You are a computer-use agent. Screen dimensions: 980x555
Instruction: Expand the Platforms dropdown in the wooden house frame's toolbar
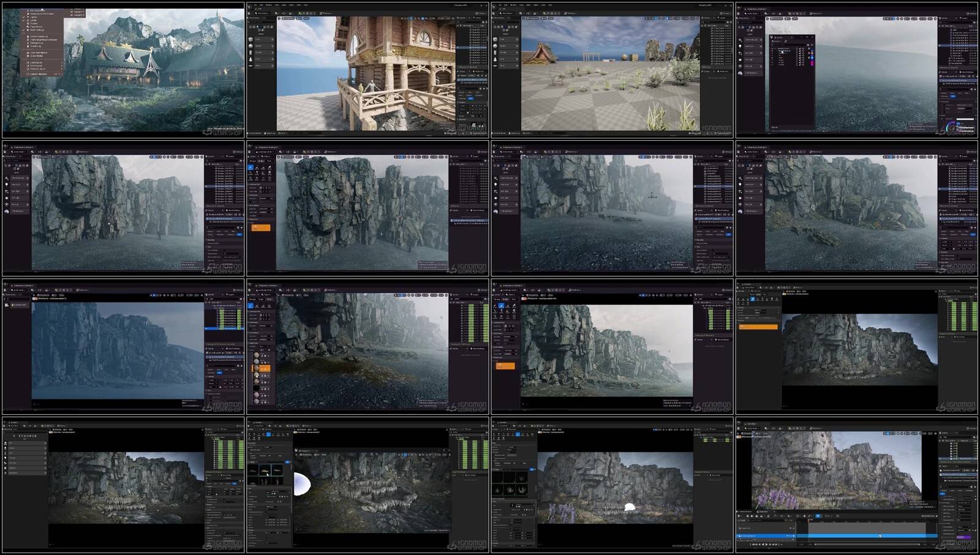click(327, 13)
